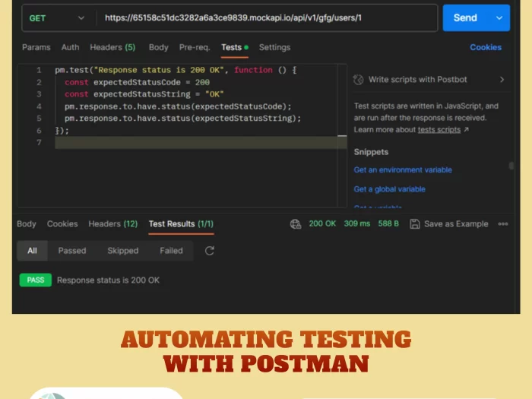The image size is (532, 399).
Task: Place cursor on empty line 7
Action: [201, 143]
